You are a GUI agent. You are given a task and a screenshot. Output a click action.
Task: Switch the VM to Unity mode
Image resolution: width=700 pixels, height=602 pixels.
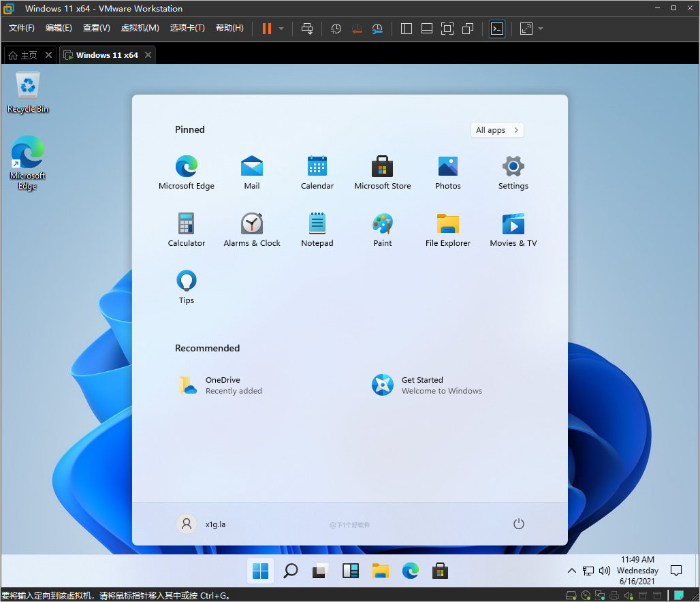(x=467, y=29)
